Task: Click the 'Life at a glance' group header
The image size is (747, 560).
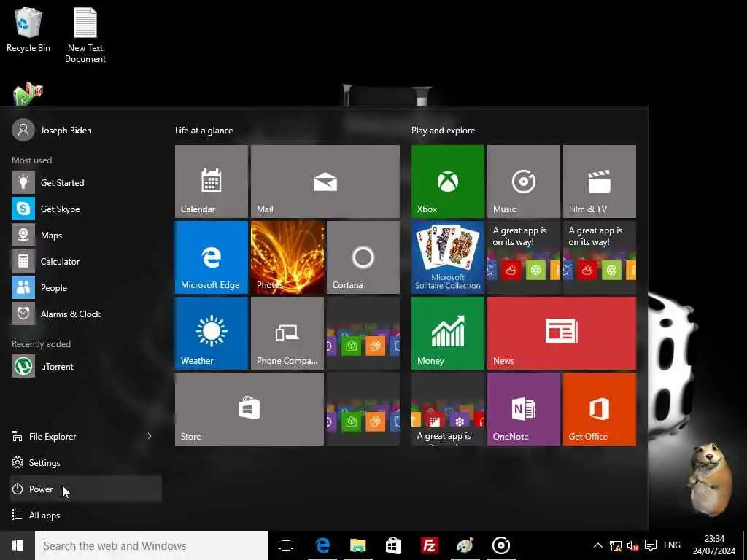Action: click(204, 130)
